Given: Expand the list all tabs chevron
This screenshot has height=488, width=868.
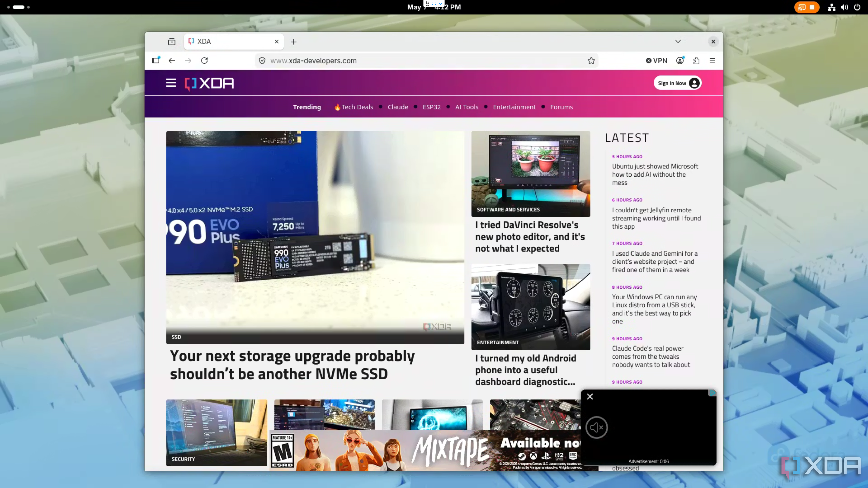Looking at the screenshot, I should click(678, 41).
